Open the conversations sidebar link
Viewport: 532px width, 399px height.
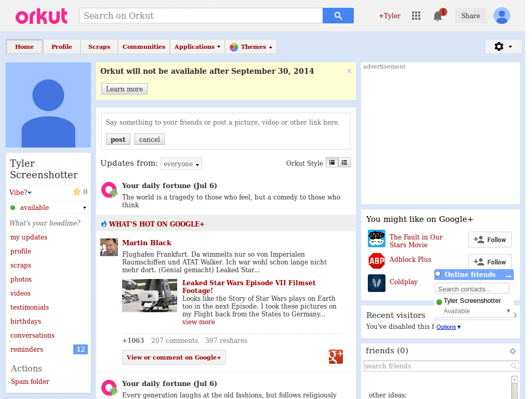point(32,335)
